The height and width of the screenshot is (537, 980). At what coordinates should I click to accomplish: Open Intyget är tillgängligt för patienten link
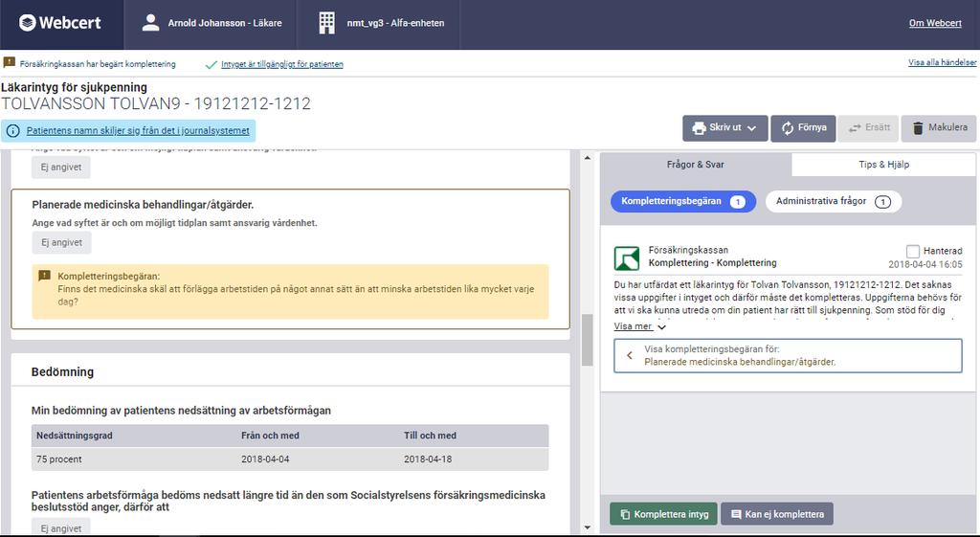click(x=282, y=64)
